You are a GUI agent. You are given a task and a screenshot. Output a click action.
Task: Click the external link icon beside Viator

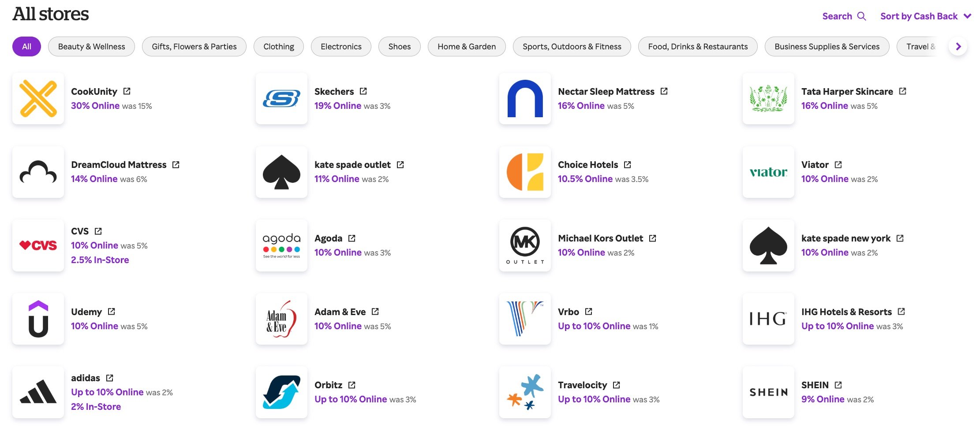(x=838, y=164)
